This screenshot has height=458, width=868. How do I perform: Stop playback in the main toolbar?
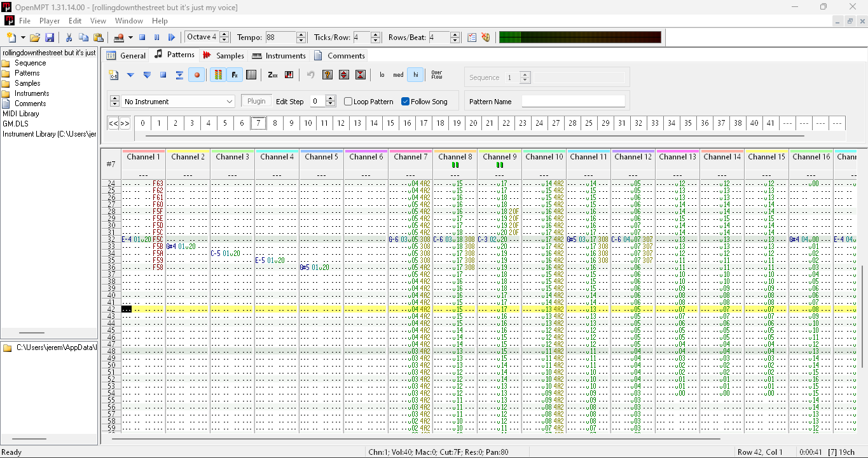[142, 37]
